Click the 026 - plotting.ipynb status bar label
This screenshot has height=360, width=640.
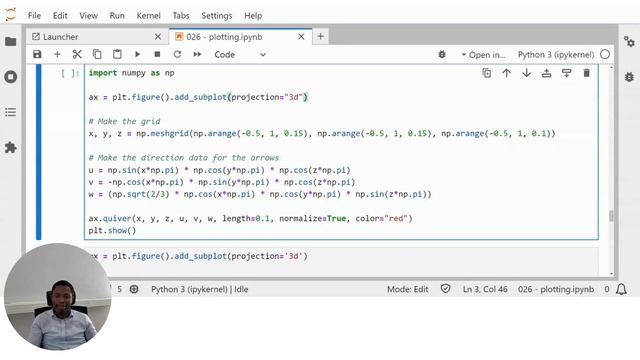556,289
